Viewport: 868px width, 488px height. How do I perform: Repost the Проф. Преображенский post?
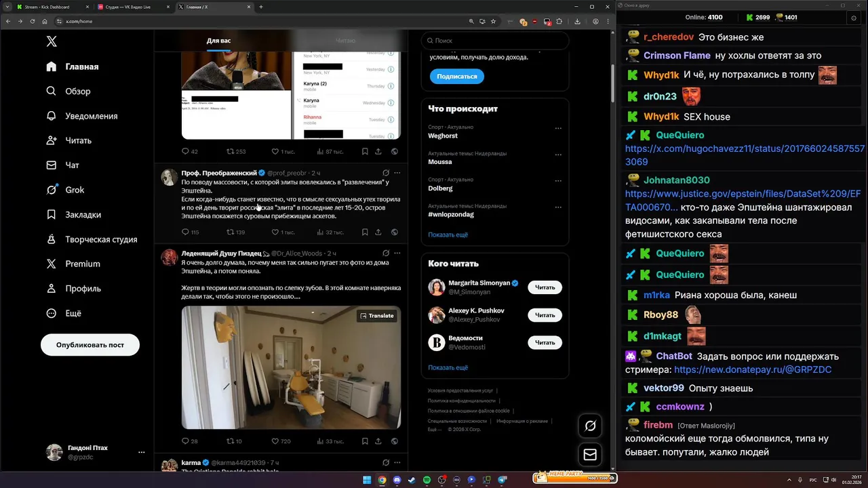tap(230, 232)
